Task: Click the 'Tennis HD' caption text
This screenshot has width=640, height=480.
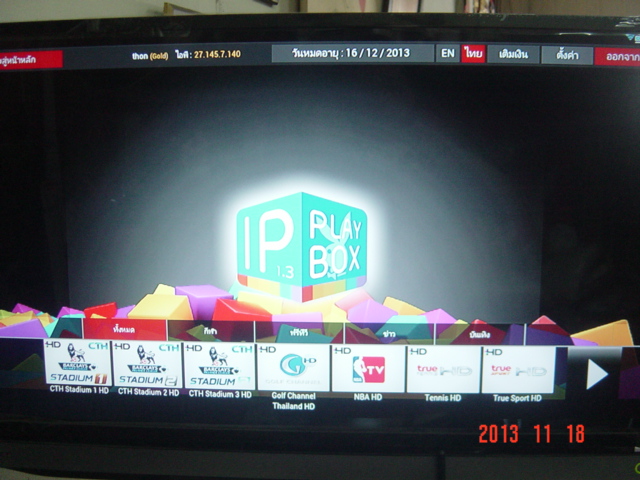Action: pos(443,398)
